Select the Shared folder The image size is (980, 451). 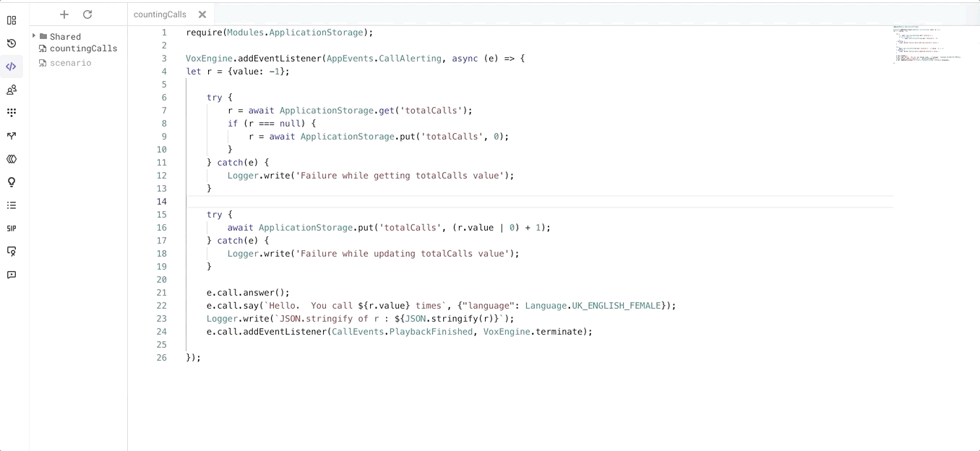65,37
